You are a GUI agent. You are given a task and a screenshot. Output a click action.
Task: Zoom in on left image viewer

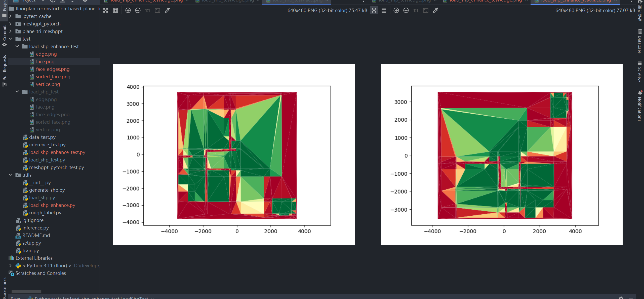click(128, 10)
